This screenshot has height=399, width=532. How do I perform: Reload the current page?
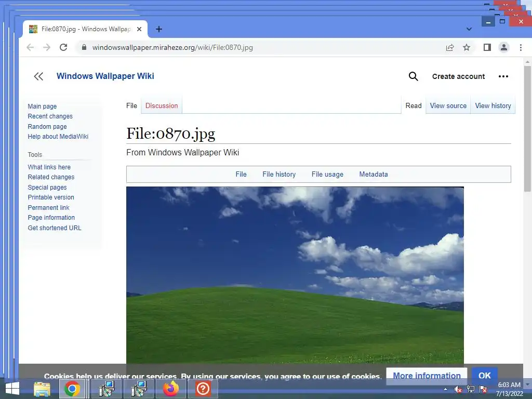63,47
